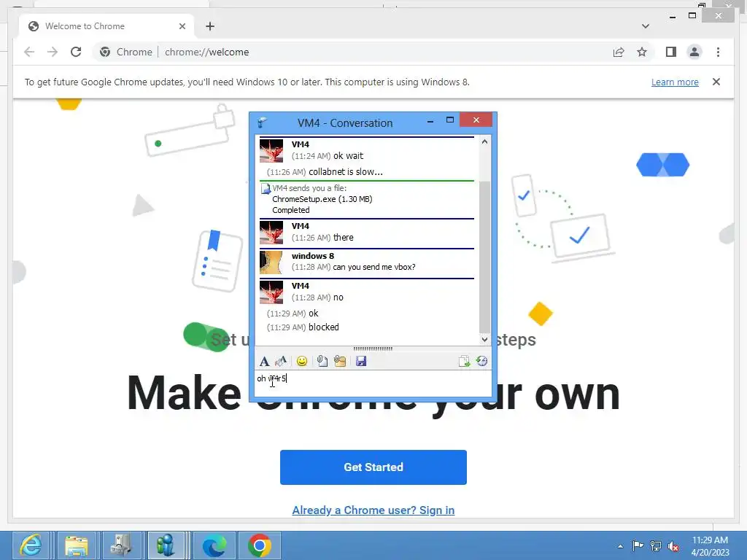Open the messenger app taskbar icon
Screen dimensions: 747x560
pyautogui.click(x=166, y=545)
